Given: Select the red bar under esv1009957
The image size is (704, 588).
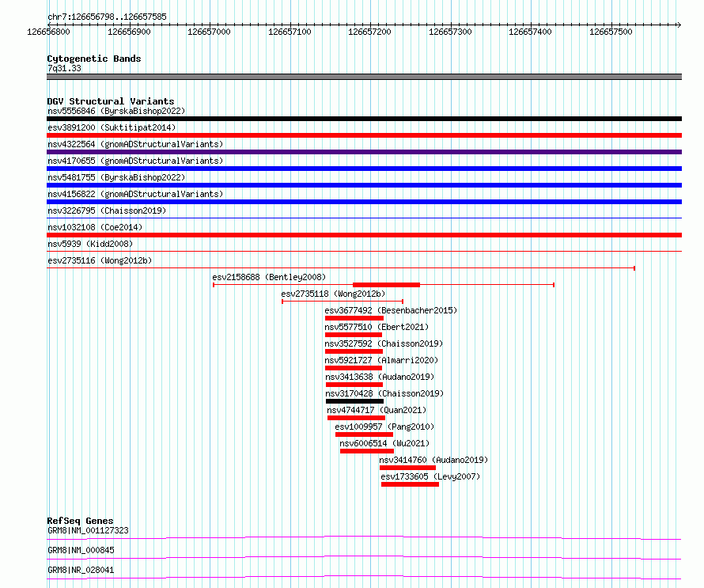Looking at the screenshot, I should click(364, 434).
